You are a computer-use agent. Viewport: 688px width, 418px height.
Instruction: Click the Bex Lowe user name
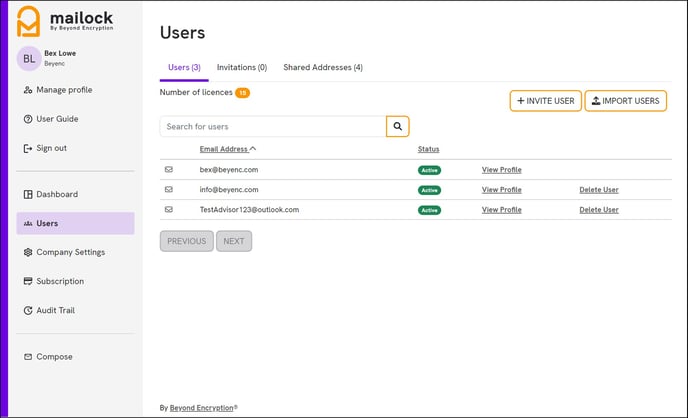[x=60, y=53]
